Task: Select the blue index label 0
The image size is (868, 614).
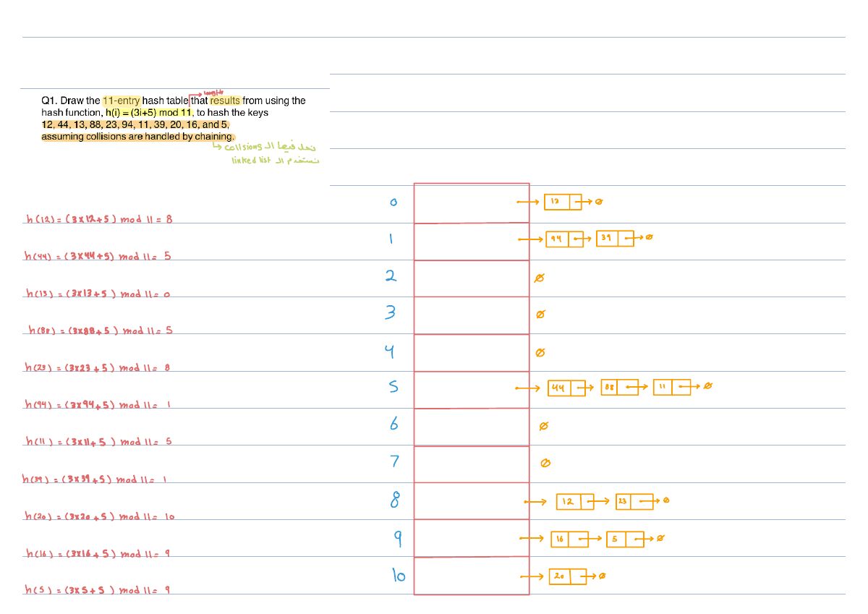Action: [393, 202]
